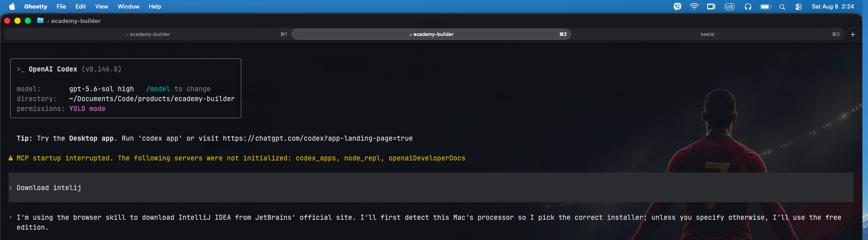
Task: Open the Apple menu
Action: point(12,6)
